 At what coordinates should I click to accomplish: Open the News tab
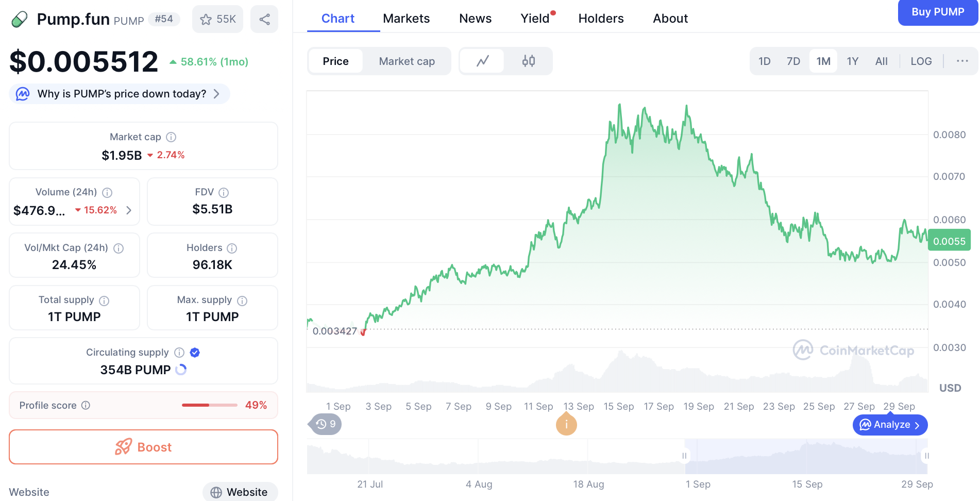(x=475, y=19)
